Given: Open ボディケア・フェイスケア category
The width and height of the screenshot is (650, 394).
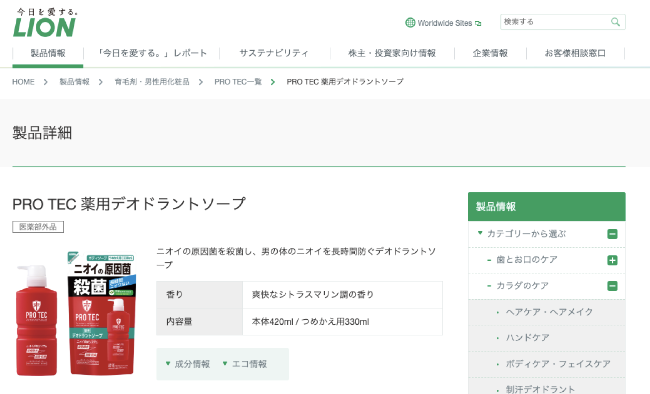Looking at the screenshot, I should click(x=558, y=364).
